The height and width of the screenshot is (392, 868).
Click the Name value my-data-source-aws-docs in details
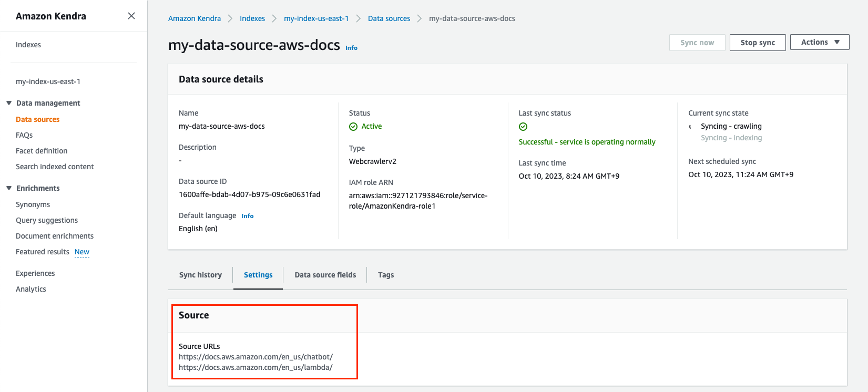[222, 126]
